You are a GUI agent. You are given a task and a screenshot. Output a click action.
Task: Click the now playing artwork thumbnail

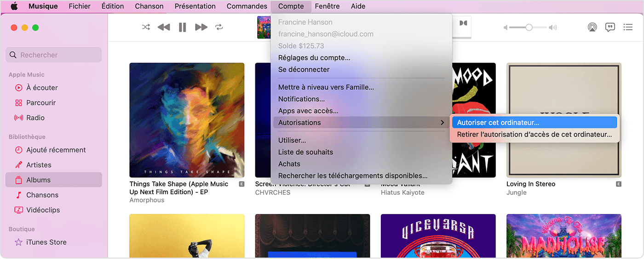tap(264, 27)
